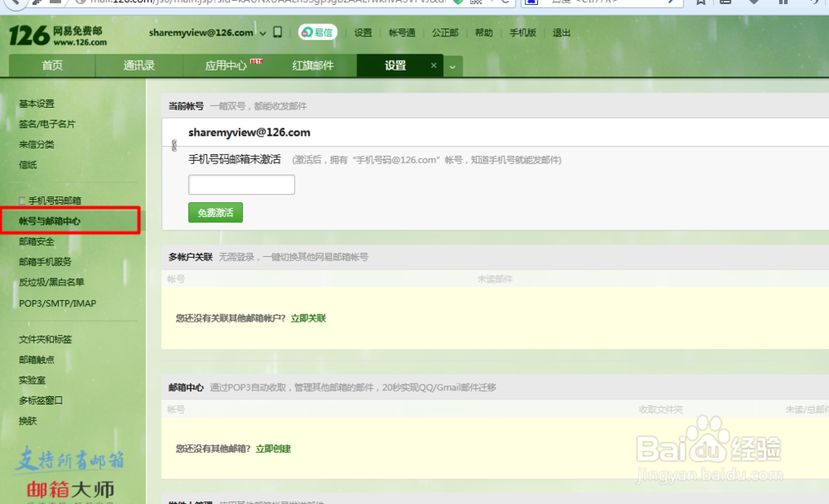Click the phone number input field
This screenshot has height=504, width=829.
pyautogui.click(x=241, y=185)
